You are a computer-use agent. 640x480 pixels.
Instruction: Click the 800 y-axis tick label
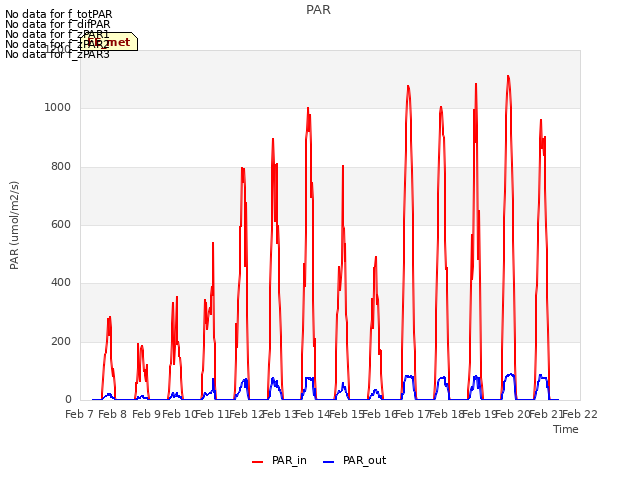coord(61,167)
